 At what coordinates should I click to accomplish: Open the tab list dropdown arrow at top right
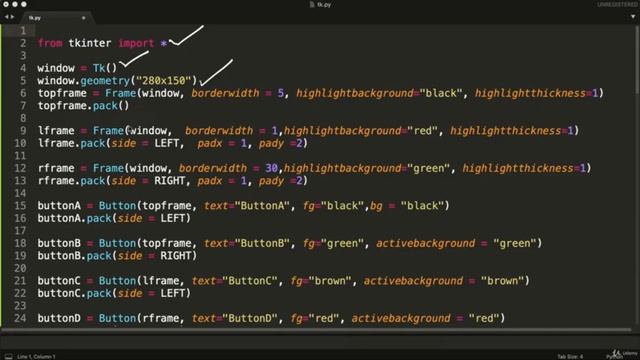[633, 17]
